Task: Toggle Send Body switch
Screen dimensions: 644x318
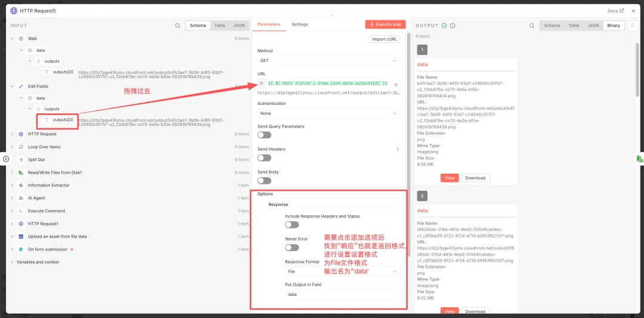Action: coord(264,181)
